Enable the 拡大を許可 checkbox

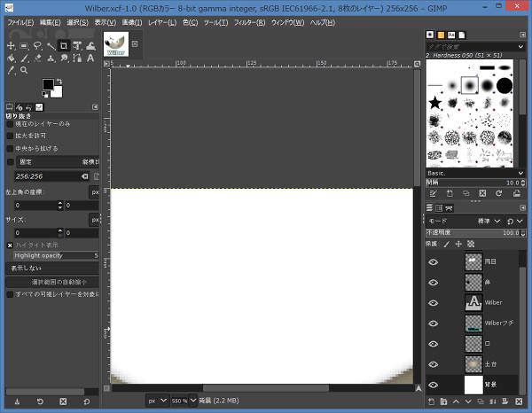pyautogui.click(x=11, y=136)
